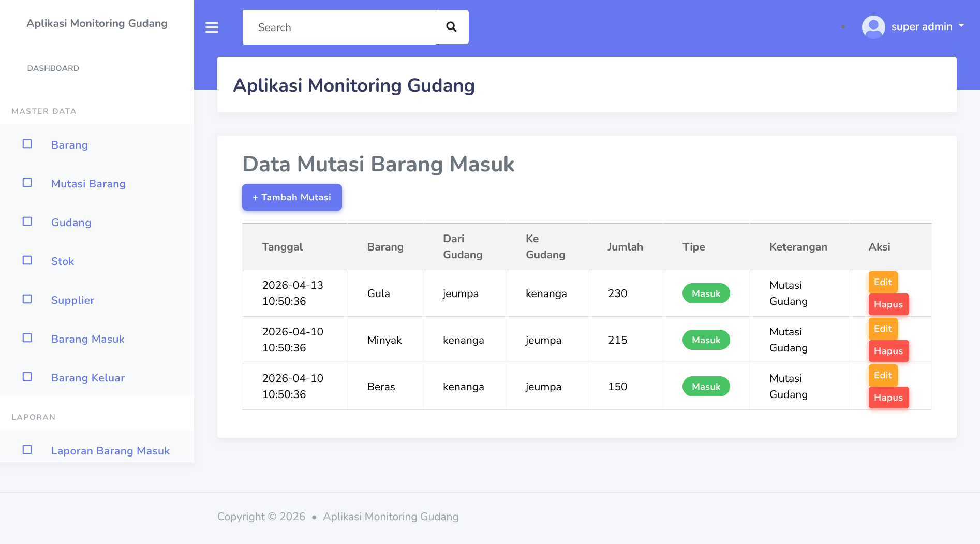Click the square icon beside Stok
Viewport: 980px width, 544px height.
pos(27,260)
